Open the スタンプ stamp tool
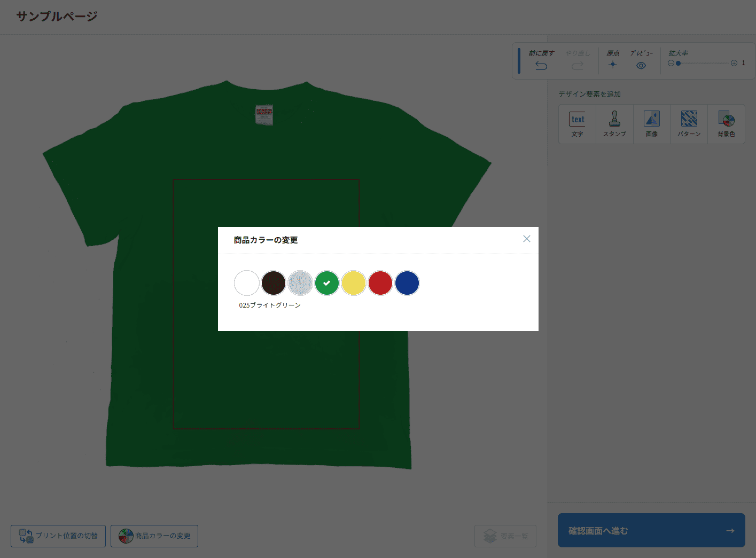The height and width of the screenshot is (558, 756). pyautogui.click(x=614, y=124)
